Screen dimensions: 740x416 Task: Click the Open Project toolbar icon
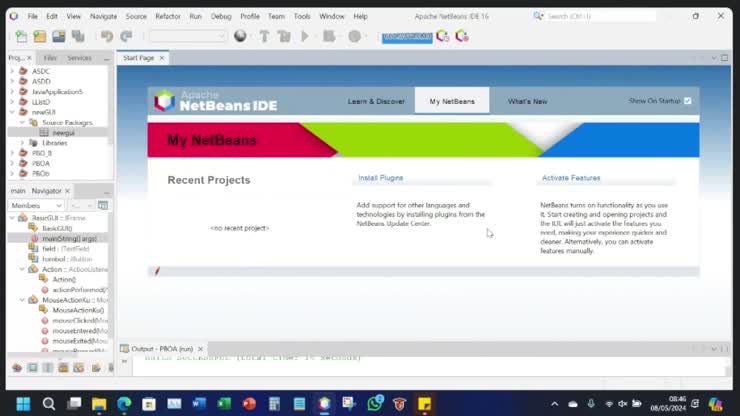[58, 36]
